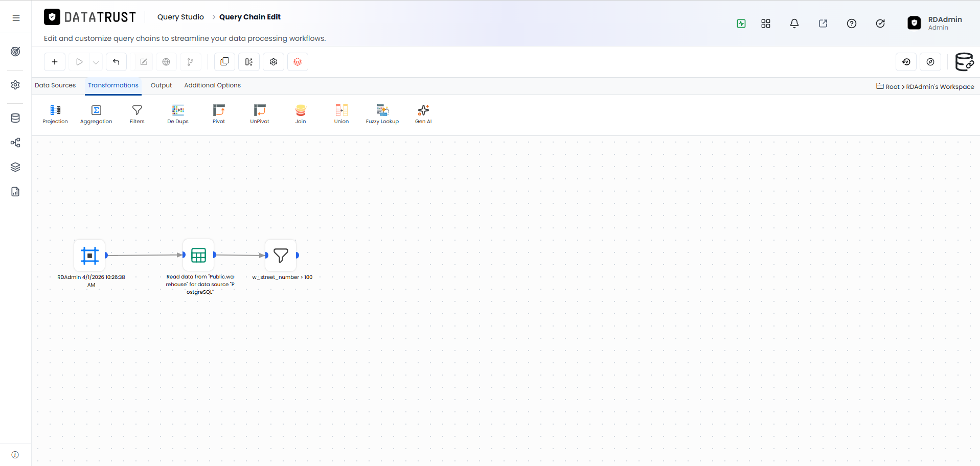Open the notifications bell
Screen dimensions: 980x466
(x=794, y=24)
